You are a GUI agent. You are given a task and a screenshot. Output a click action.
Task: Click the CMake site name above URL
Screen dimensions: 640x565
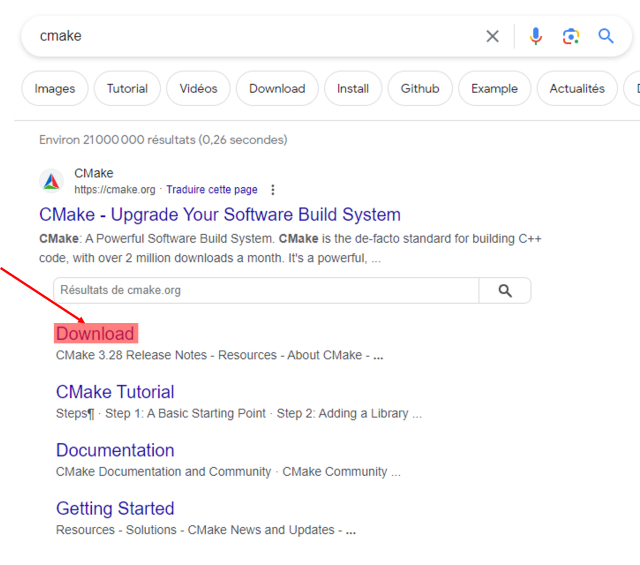coord(93,173)
